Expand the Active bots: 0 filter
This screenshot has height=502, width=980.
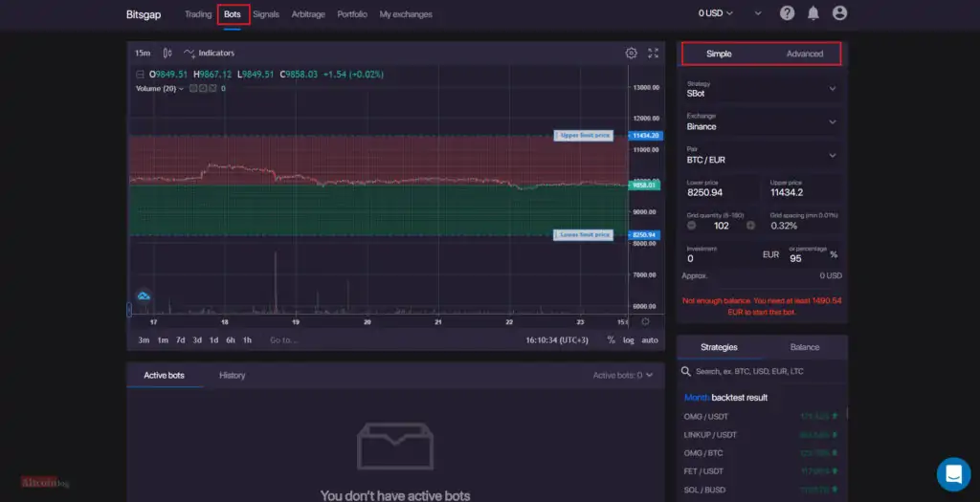(x=622, y=375)
